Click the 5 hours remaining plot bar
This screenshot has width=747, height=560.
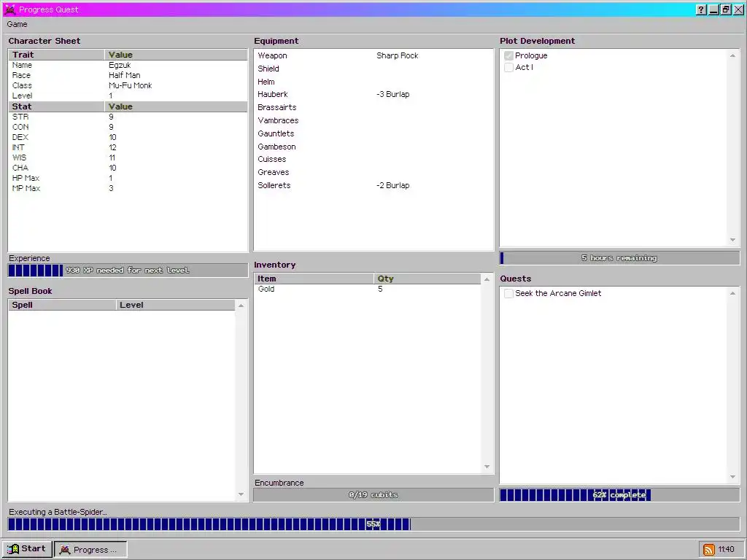pos(619,258)
